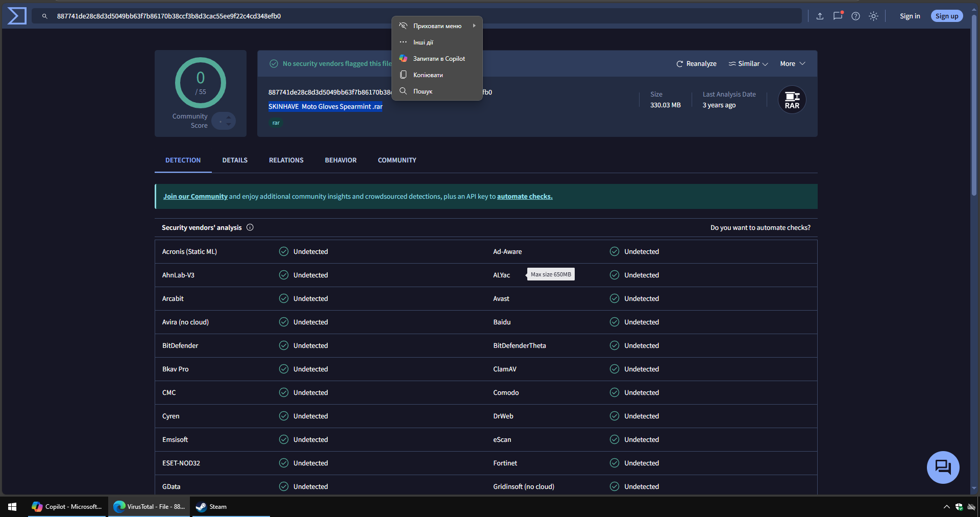Click the Undetected check icon for DrWeb
The width and height of the screenshot is (980, 517).
(615, 416)
